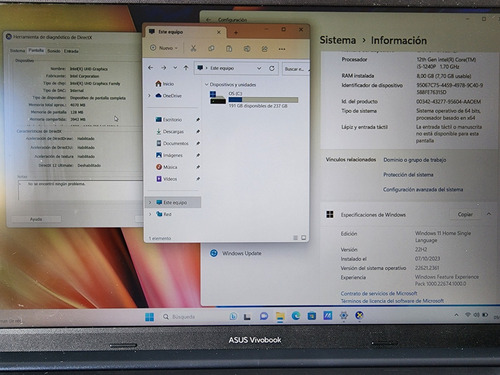This screenshot has height=375, width=500.
Task: Switch to Sonido tab in DirectX tool
Action: [54, 51]
